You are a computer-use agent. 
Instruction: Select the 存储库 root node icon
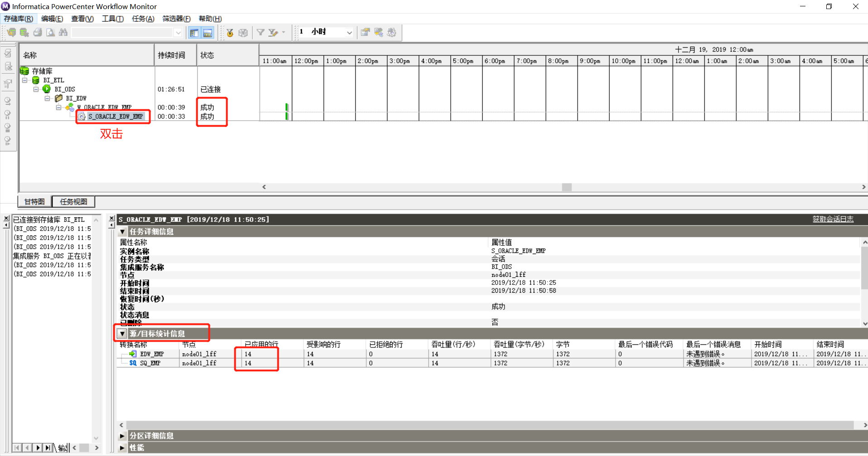(24, 71)
